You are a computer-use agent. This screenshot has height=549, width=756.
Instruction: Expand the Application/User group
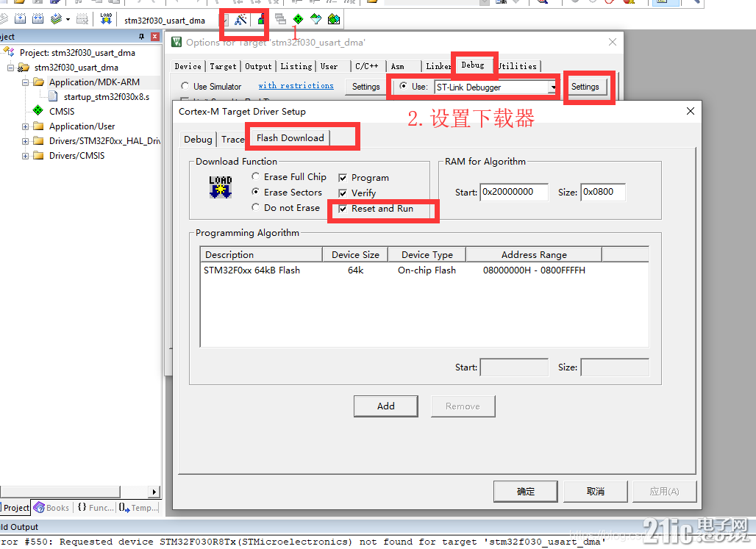point(25,126)
